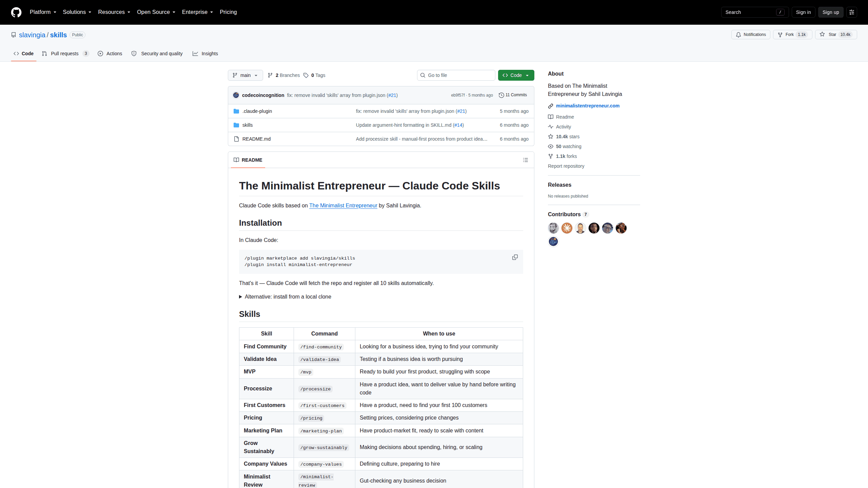Click codecoincognition avatar in commit row
The image size is (868, 488).
tap(236, 95)
